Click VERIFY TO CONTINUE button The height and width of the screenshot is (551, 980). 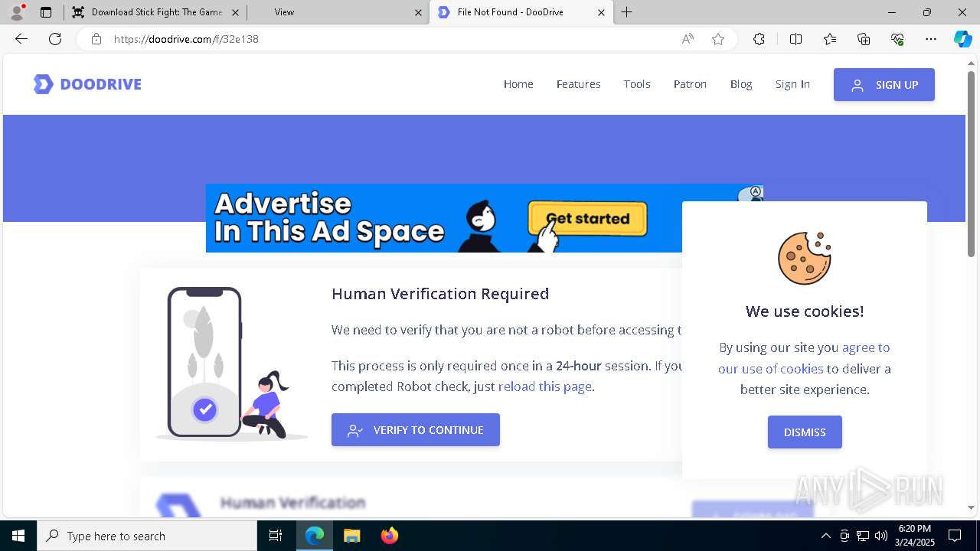[x=416, y=430]
